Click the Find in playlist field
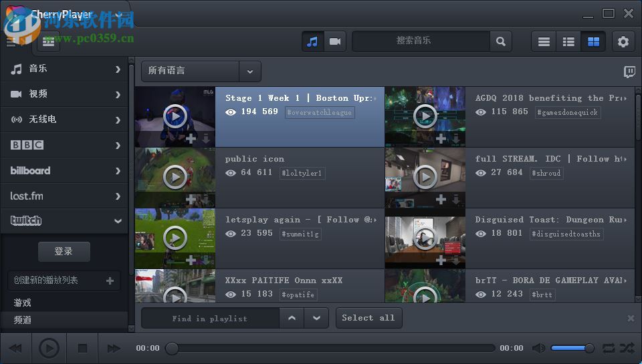The height and width of the screenshot is (364, 642). pyautogui.click(x=210, y=318)
